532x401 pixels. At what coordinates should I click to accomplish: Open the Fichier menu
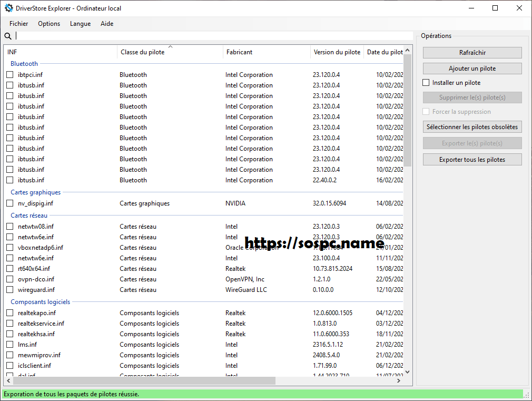click(x=19, y=24)
